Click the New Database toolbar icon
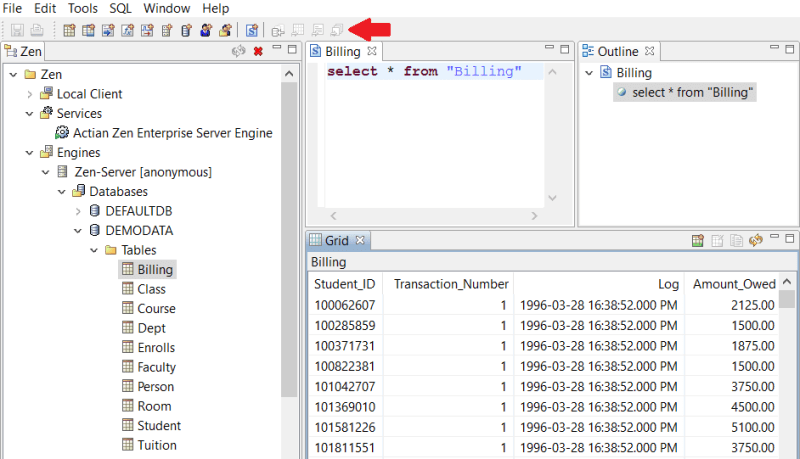The width and height of the screenshot is (800, 459). [x=186, y=31]
